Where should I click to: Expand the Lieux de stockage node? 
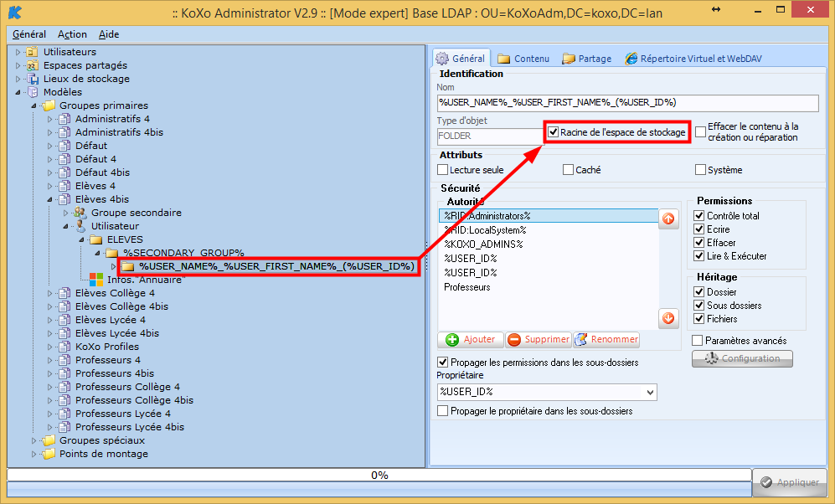18,79
